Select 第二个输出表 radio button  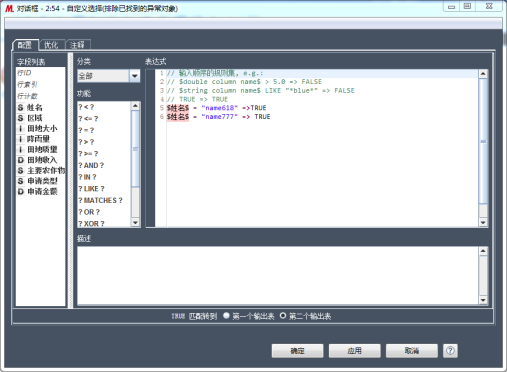tap(283, 315)
